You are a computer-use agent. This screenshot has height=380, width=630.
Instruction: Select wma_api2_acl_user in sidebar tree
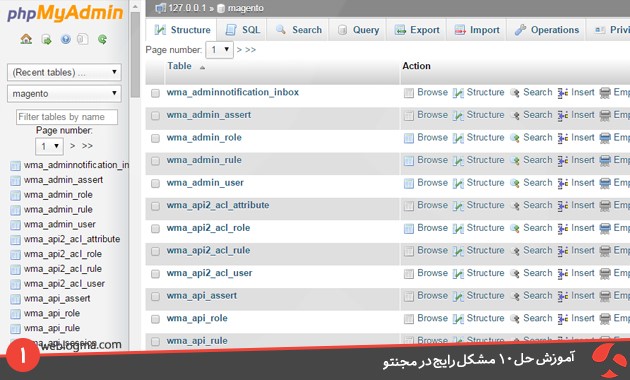click(x=64, y=284)
